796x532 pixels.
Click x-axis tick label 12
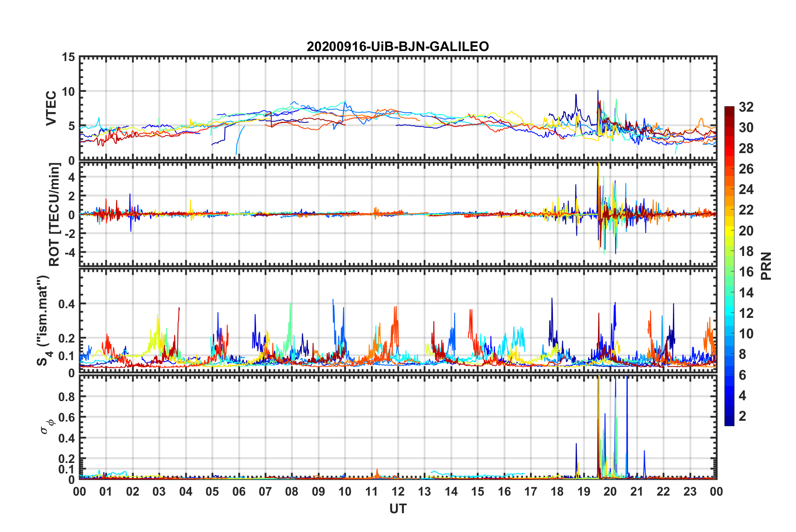398,491
